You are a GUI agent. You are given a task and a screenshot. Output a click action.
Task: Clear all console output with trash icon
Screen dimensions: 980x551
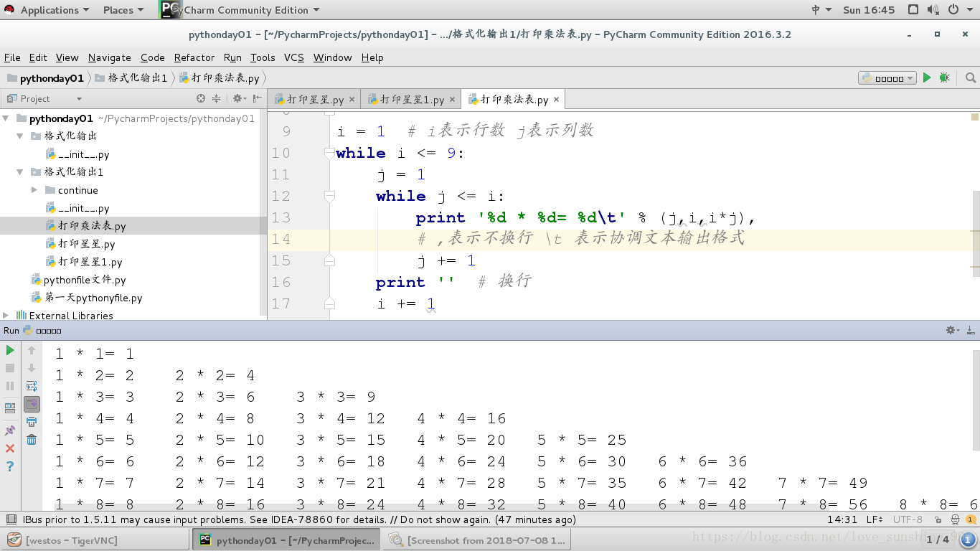tap(32, 440)
